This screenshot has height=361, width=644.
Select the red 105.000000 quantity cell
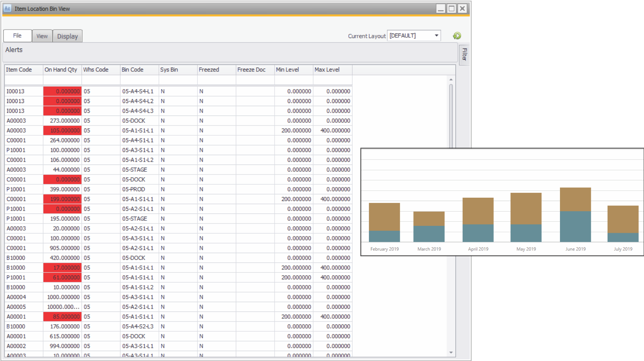pos(63,131)
